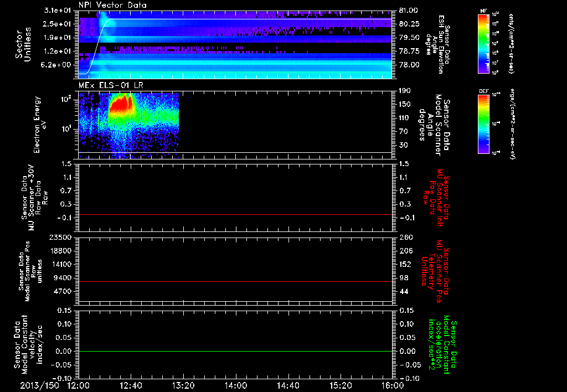Image resolution: width=567 pixels, height=392 pixels.
Task: Click the 4700 scanner position tick label
Action: tap(63, 291)
